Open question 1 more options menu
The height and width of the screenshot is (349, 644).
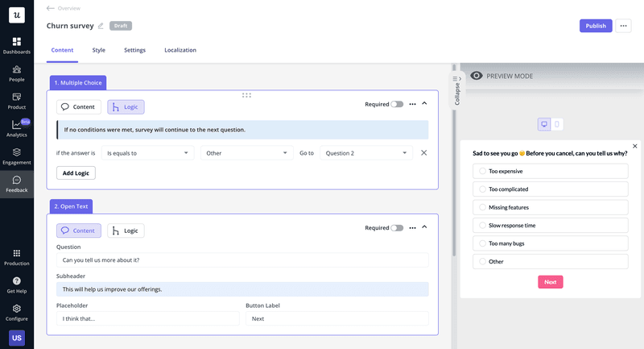tap(412, 105)
